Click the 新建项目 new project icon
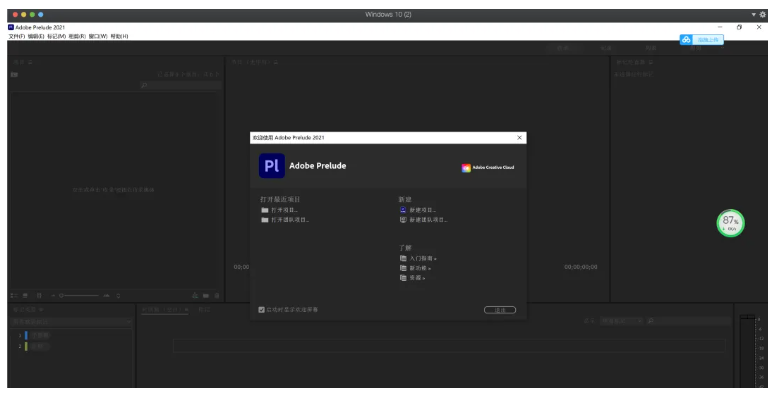 pyautogui.click(x=403, y=210)
